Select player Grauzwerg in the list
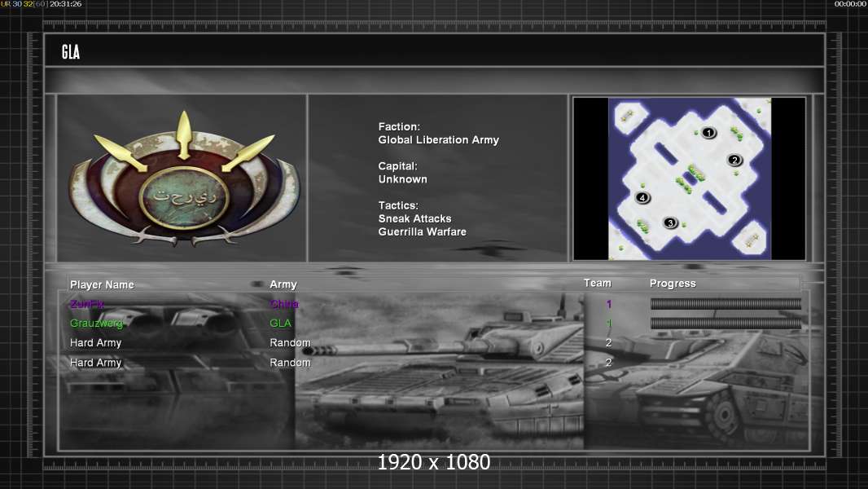868x489 pixels. pyautogui.click(x=96, y=324)
